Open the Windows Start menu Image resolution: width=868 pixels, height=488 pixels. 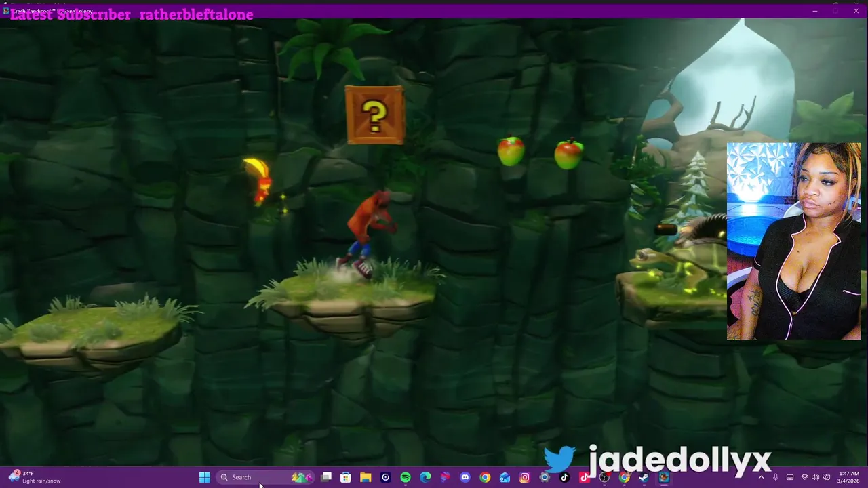(204, 477)
